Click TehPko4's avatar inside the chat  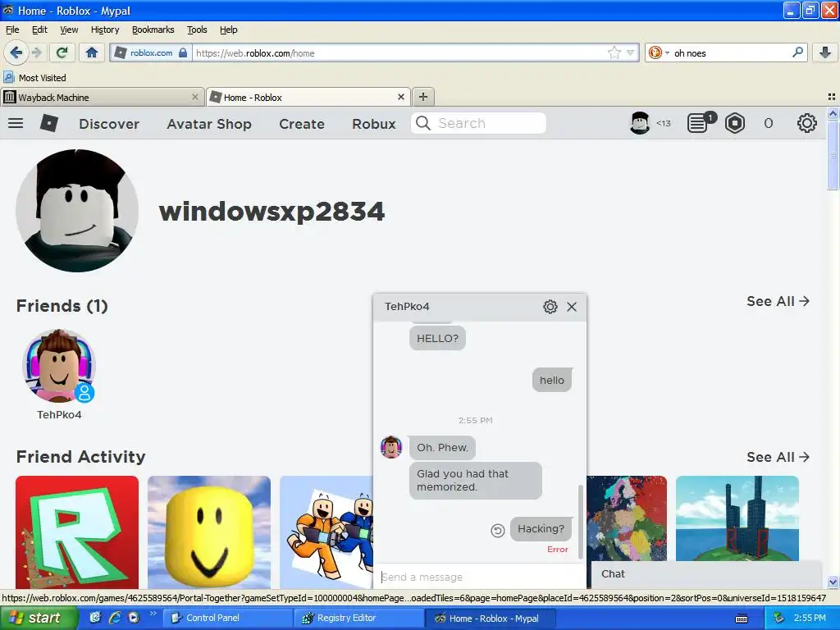[x=391, y=447]
